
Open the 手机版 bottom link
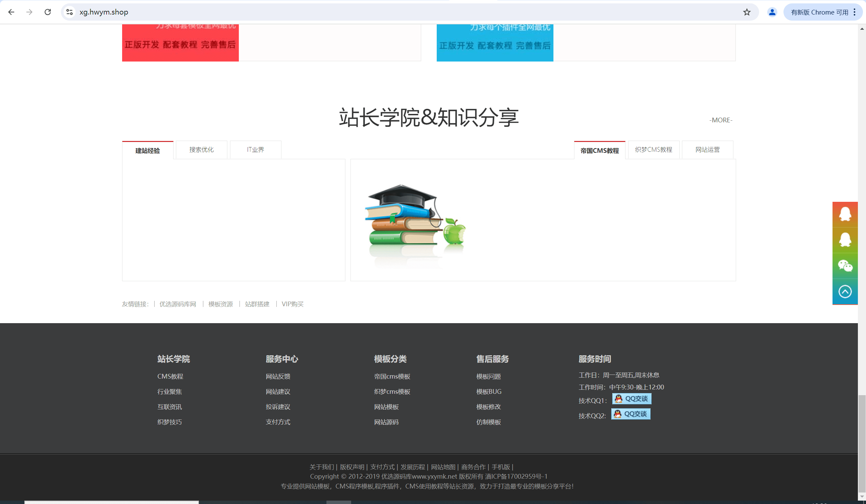point(501,467)
